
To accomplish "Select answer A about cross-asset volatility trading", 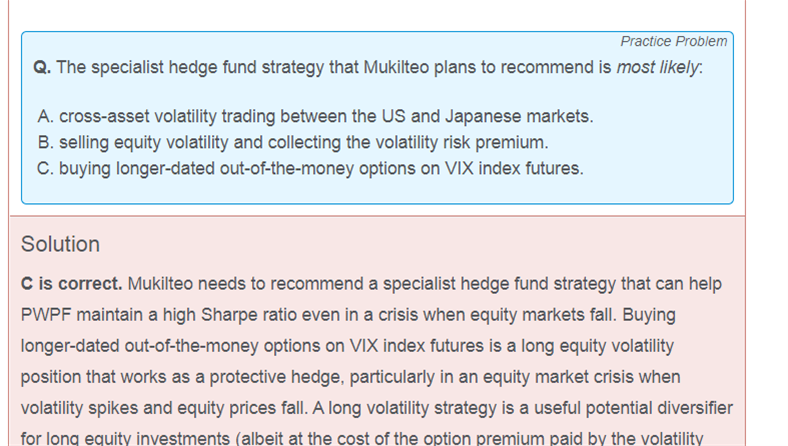I will point(315,116).
